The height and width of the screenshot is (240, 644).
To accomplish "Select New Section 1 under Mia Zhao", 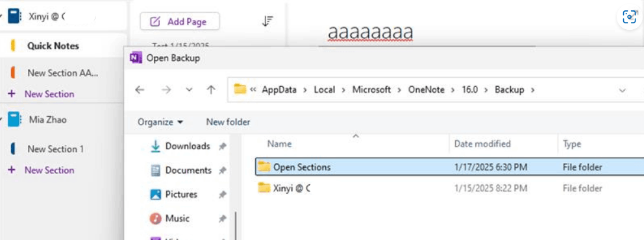I will pos(55,149).
